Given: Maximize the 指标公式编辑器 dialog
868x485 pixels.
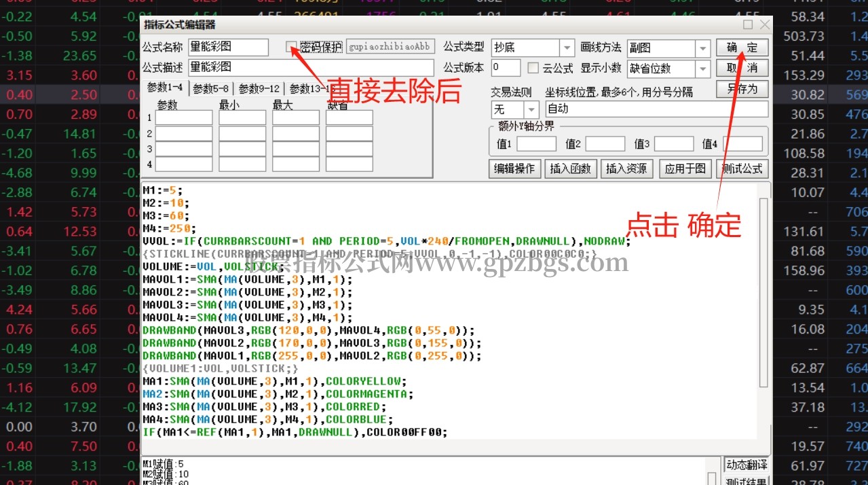Looking at the screenshot, I should click(x=748, y=24).
